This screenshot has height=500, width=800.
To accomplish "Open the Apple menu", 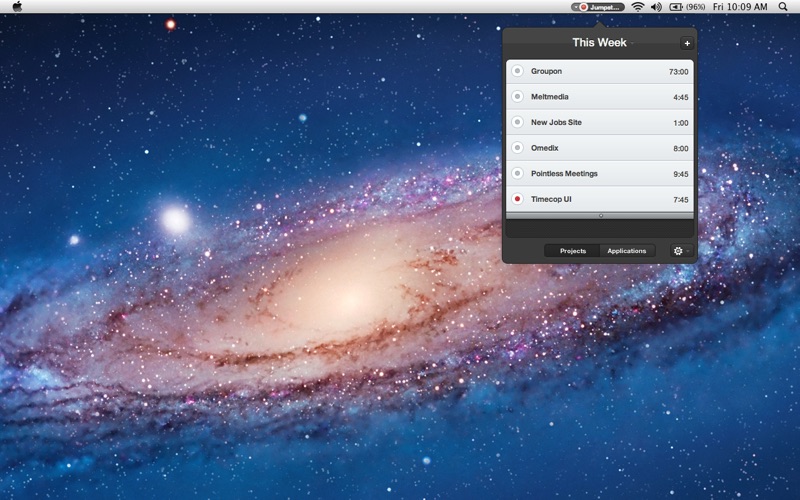I will tap(17, 7).
